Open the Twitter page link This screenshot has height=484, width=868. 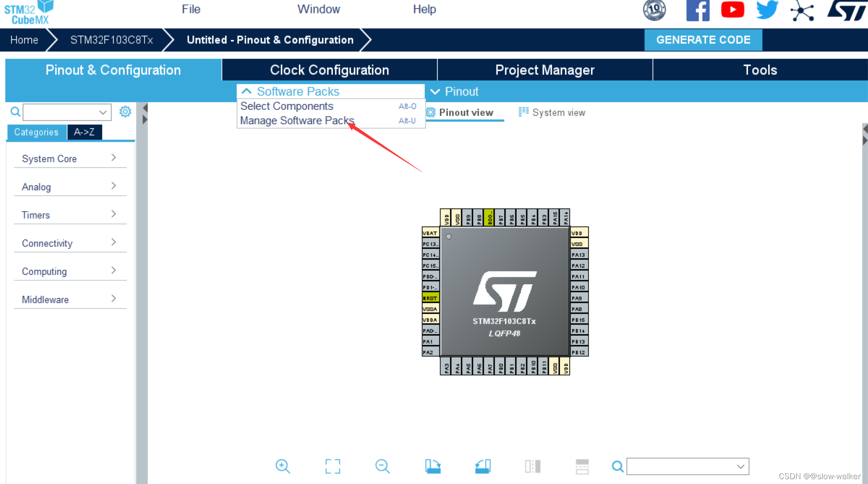coord(767,10)
